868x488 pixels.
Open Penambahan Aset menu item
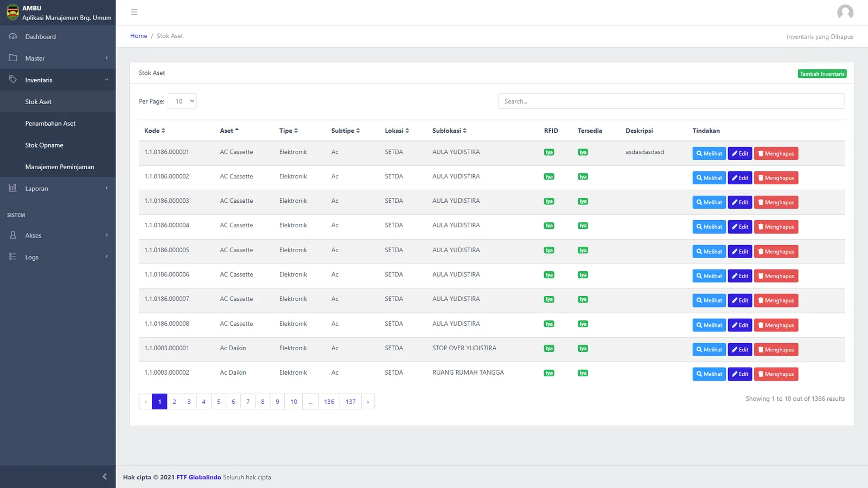tap(58, 123)
